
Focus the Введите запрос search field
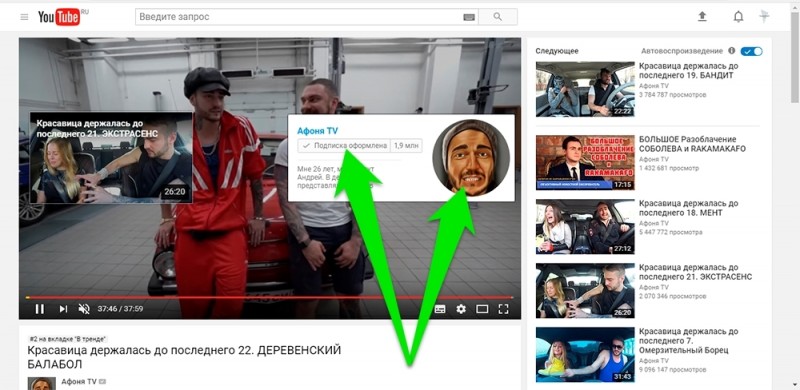(298, 17)
